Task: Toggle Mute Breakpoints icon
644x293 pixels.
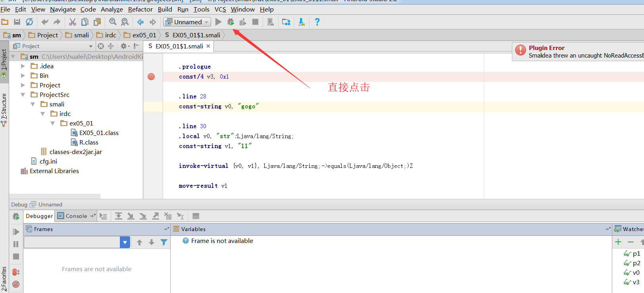Action: coord(16,284)
